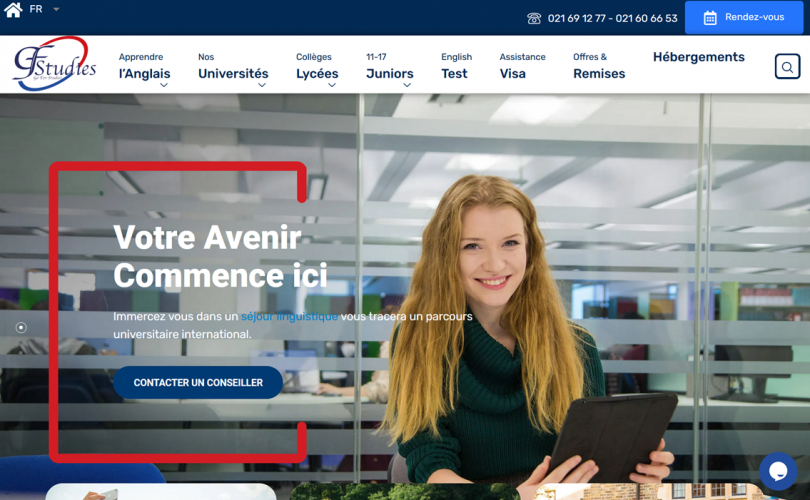This screenshot has width=810, height=500.
Task: Open the Offres & Remises page
Action: click(x=599, y=66)
